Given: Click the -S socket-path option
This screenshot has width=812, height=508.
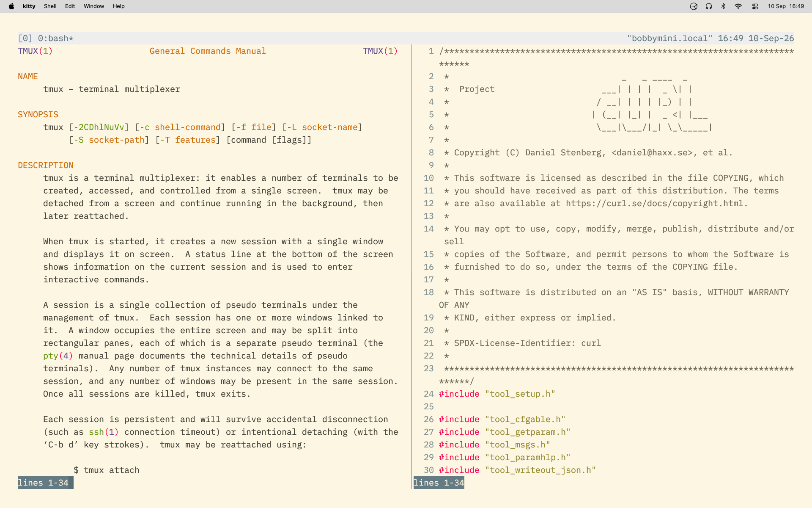Looking at the screenshot, I should tap(109, 140).
